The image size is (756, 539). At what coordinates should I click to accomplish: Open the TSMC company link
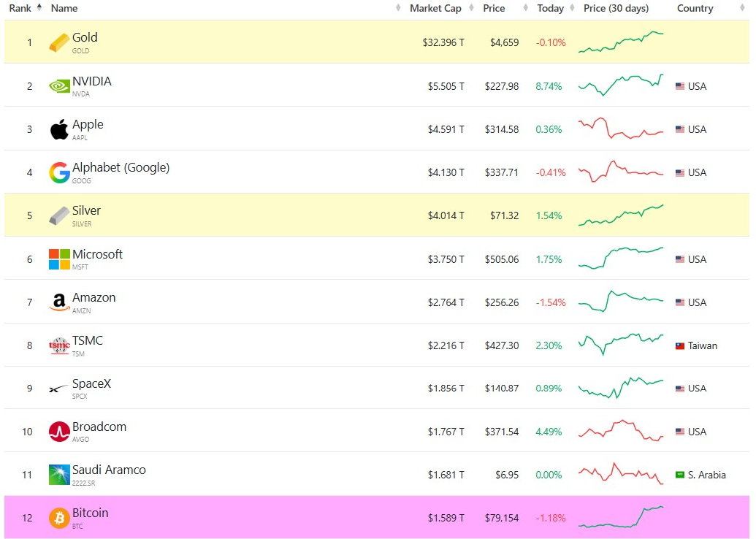(87, 341)
